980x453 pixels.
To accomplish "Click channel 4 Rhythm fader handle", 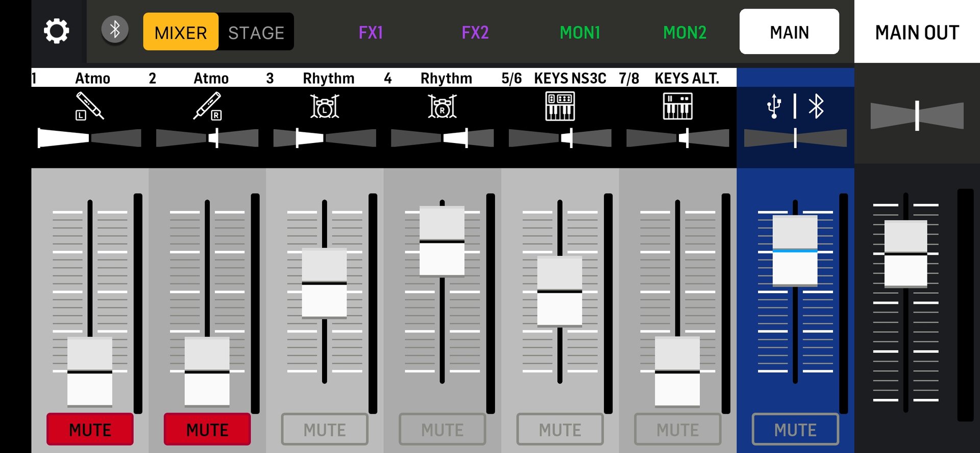I will click(443, 241).
